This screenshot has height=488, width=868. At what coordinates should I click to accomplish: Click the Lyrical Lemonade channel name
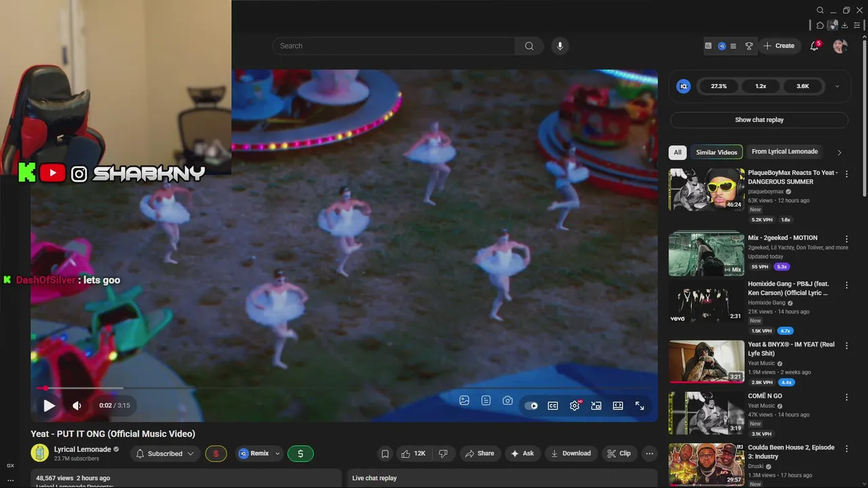pyautogui.click(x=83, y=449)
